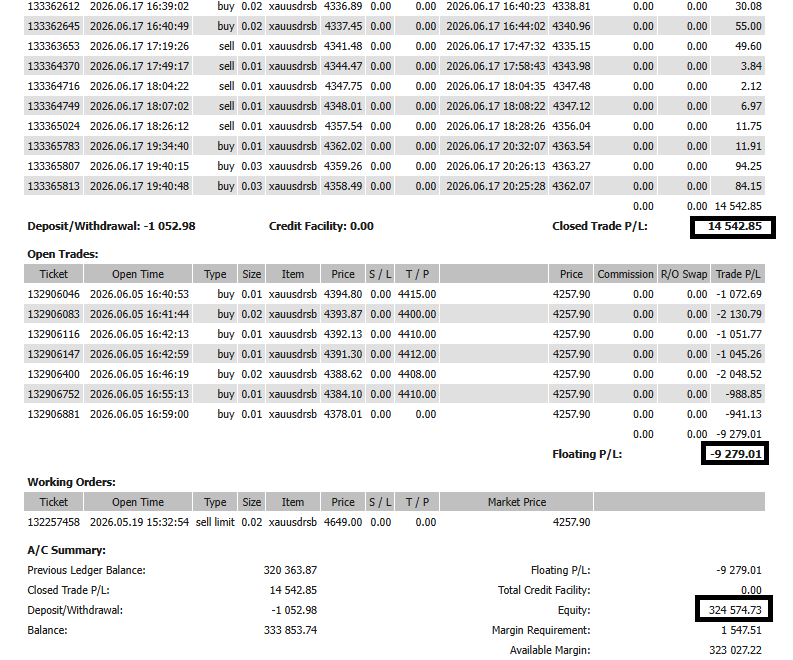Viewport: 793px width, 660px height.
Task: Select ticket 133363653 sell row
Action: click(x=394, y=46)
